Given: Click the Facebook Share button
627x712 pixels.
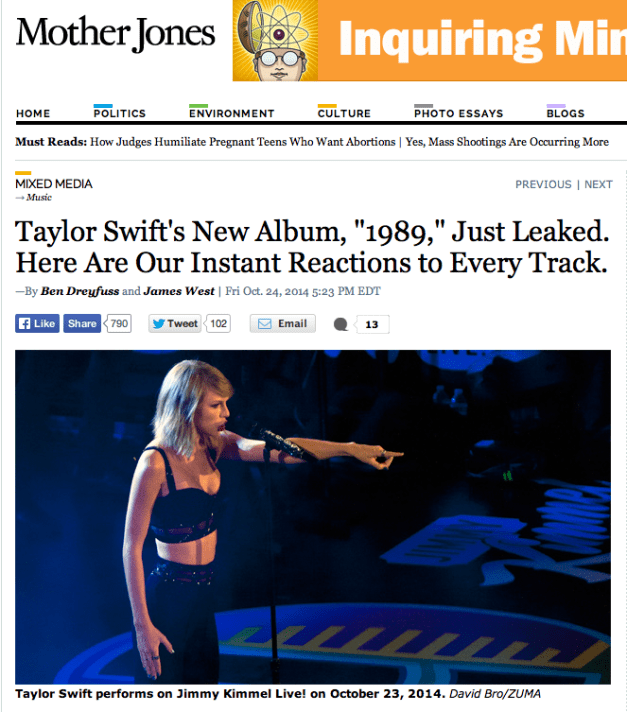Looking at the screenshot, I should tap(82, 323).
